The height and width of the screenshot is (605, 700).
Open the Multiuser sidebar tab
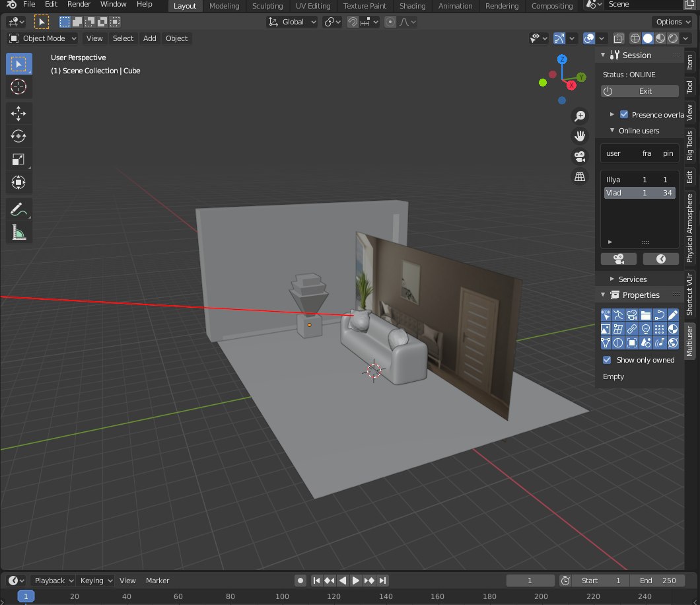689,341
